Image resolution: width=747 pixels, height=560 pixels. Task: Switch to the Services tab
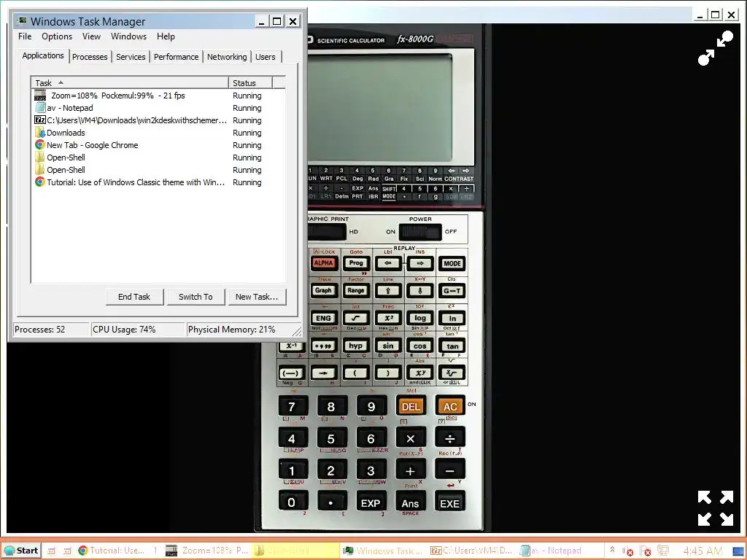(131, 57)
